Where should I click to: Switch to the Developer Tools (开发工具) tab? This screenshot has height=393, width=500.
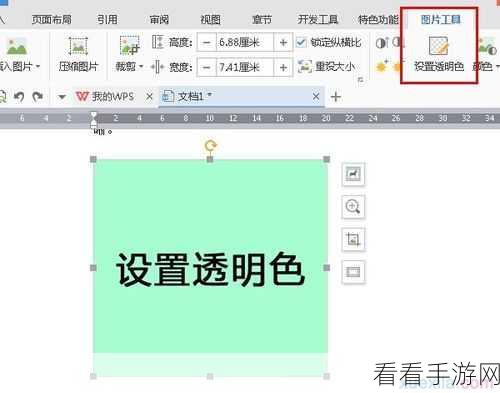(x=318, y=20)
